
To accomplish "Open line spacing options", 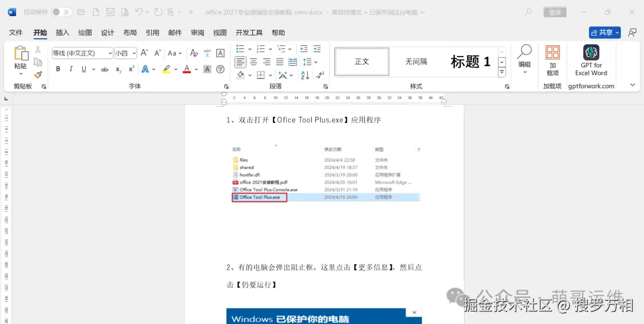I will coord(309,62).
